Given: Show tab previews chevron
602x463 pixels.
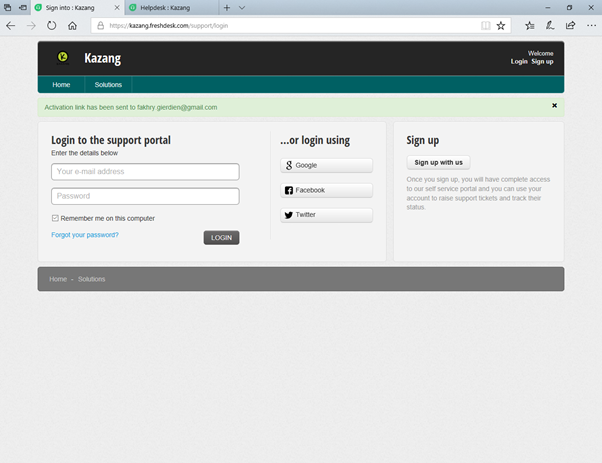Looking at the screenshot, I should coord(242,8).
